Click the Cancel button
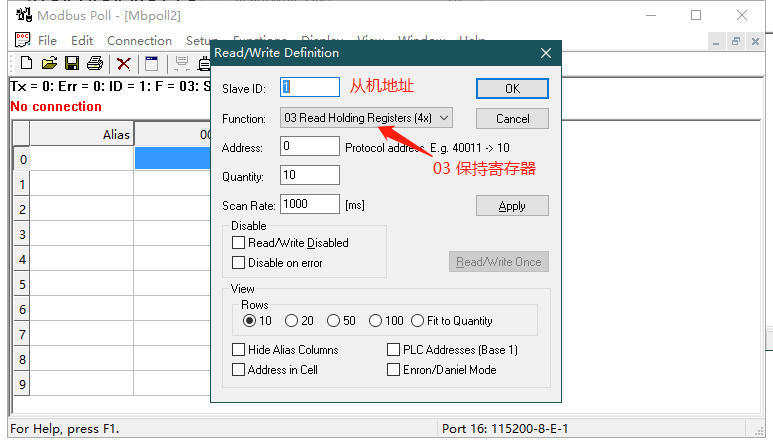773x445 pixels. pyautogui.click(x=512, y=119)
